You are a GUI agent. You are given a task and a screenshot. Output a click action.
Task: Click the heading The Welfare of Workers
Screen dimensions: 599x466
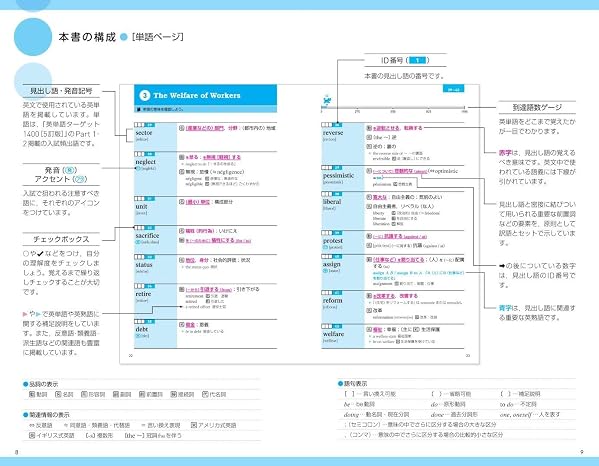tap(197, 95)
